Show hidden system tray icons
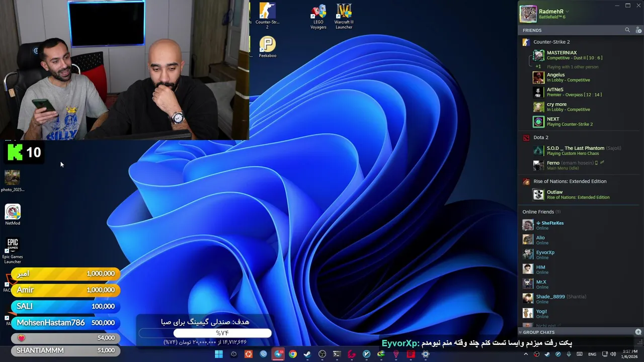The width and height of the screenshot is (644, 362). (x=526, y=354)
